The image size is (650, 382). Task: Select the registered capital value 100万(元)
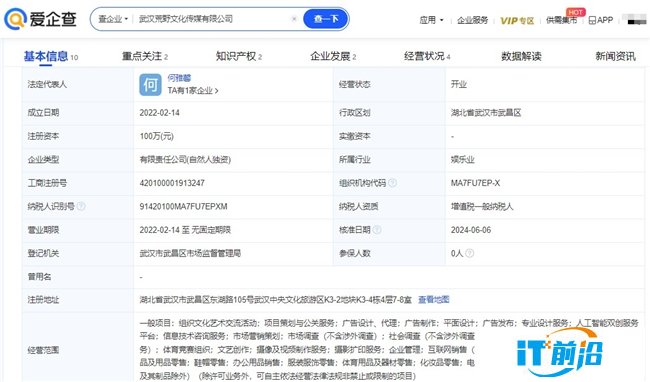pyautogui.click(x=157, y=136)
